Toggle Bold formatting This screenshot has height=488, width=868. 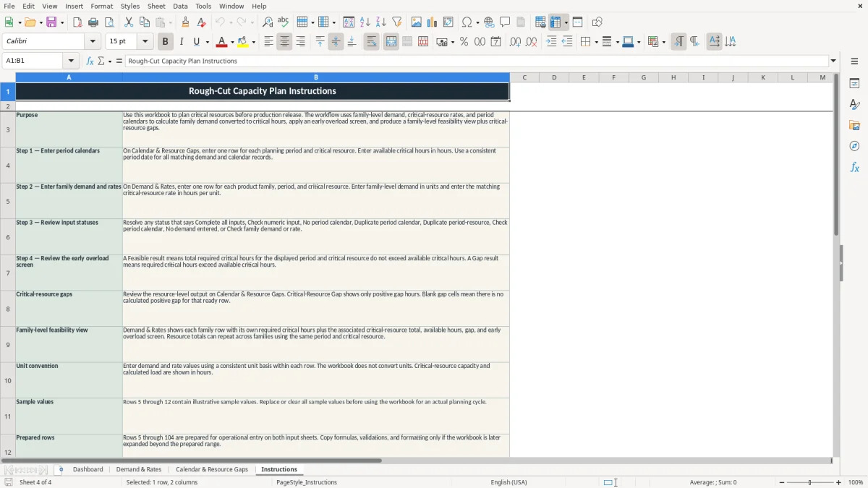click(x=166, y=42)
